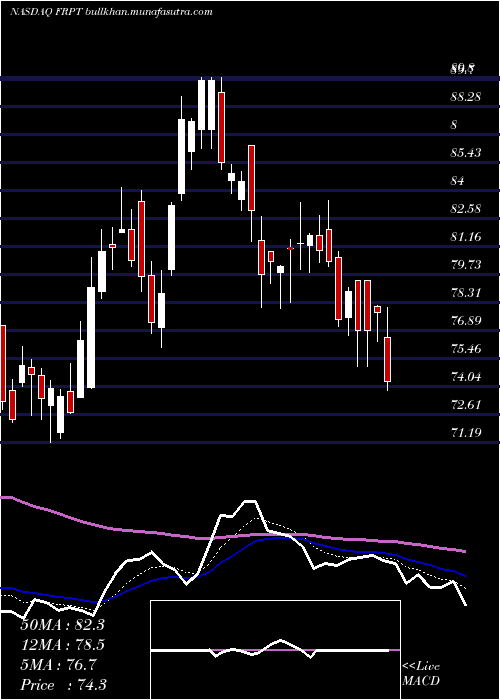Click the 71.19 price axis label
The width and height of the screenshot is (500, 700).
pos(466,432)
